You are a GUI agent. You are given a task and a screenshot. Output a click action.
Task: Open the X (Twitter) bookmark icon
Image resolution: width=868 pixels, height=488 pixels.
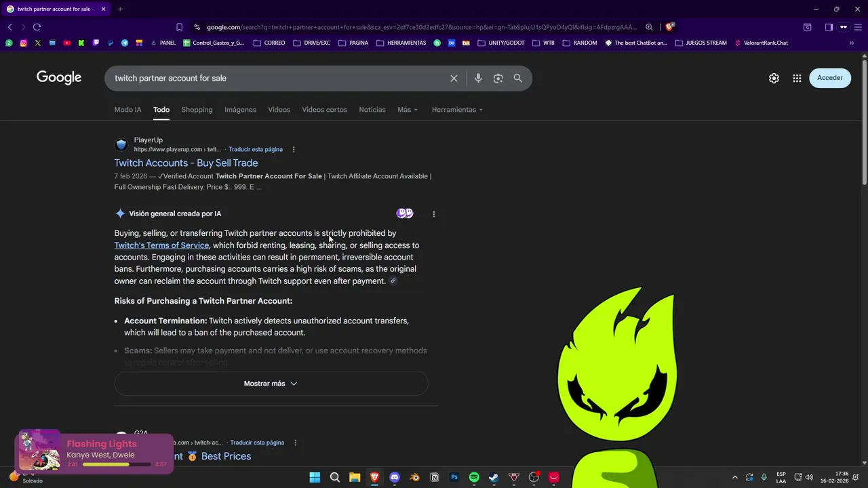[37, 43]
